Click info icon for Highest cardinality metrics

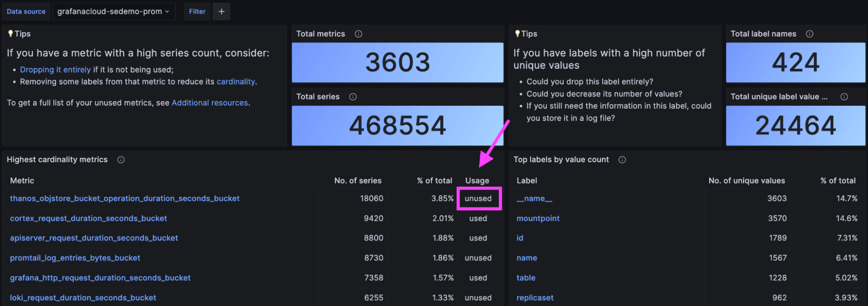(121, 160)
